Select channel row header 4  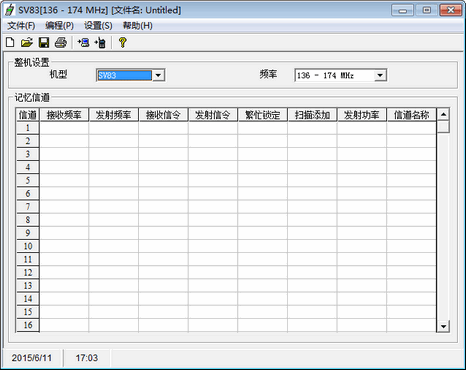(x=28, y=167)
